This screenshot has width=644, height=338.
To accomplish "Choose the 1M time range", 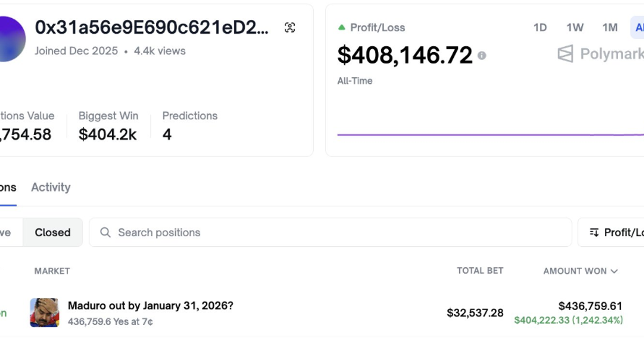I will 610,27.
